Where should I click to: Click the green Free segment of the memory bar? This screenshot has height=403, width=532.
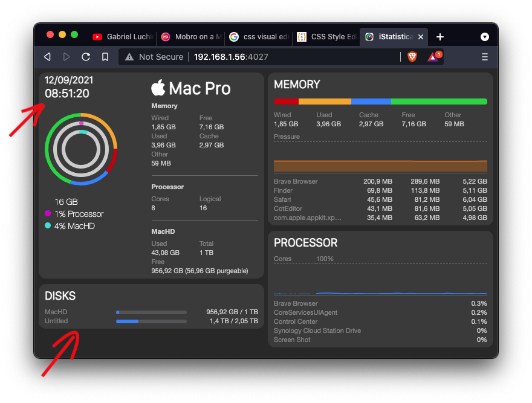[439, 102]
